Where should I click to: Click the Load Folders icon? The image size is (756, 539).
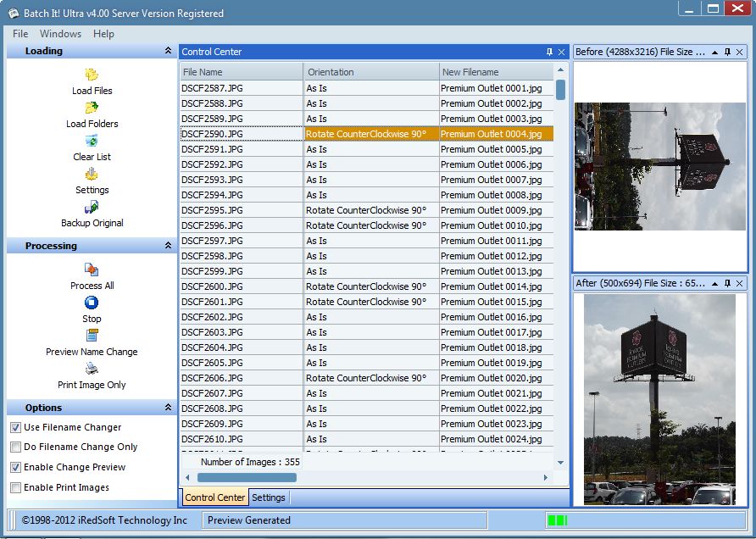click(x=92, y=108)
